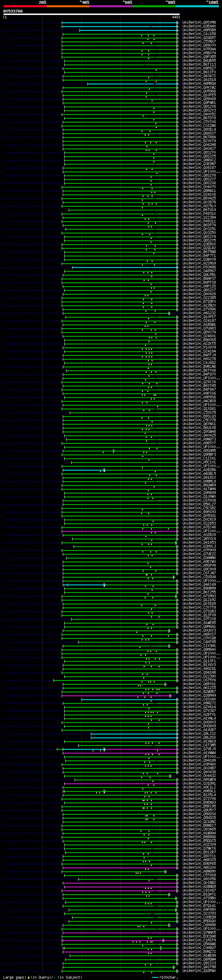The width and height of the screenshot is (222, 980).
Task: Click the red 20% identity legend segment
Action: coord(25,6)
